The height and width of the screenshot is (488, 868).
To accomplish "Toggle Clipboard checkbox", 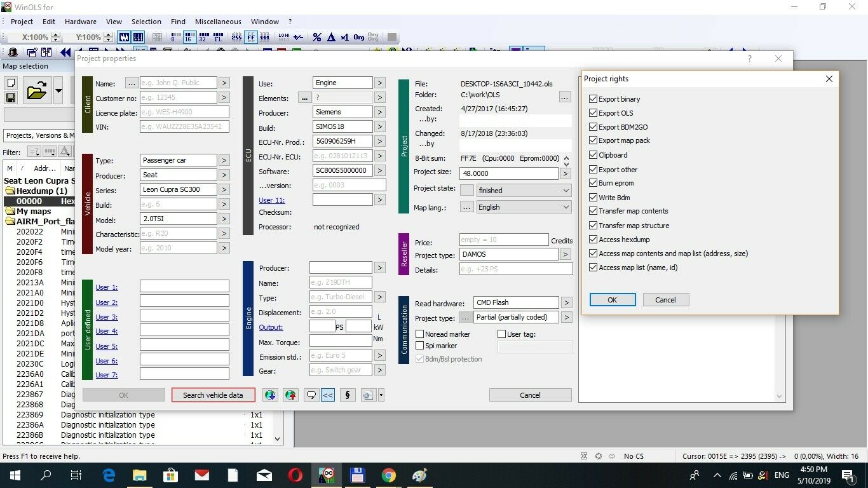I will [593, 155].
